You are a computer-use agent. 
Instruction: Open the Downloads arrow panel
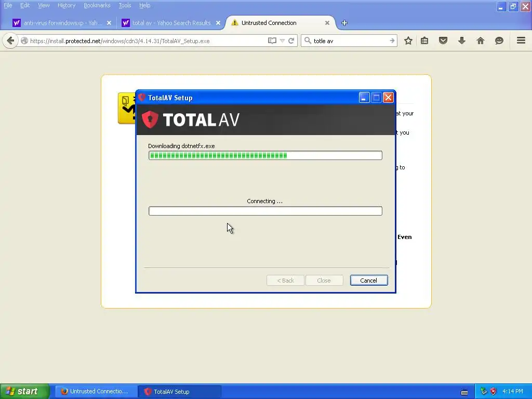point(462,41)
